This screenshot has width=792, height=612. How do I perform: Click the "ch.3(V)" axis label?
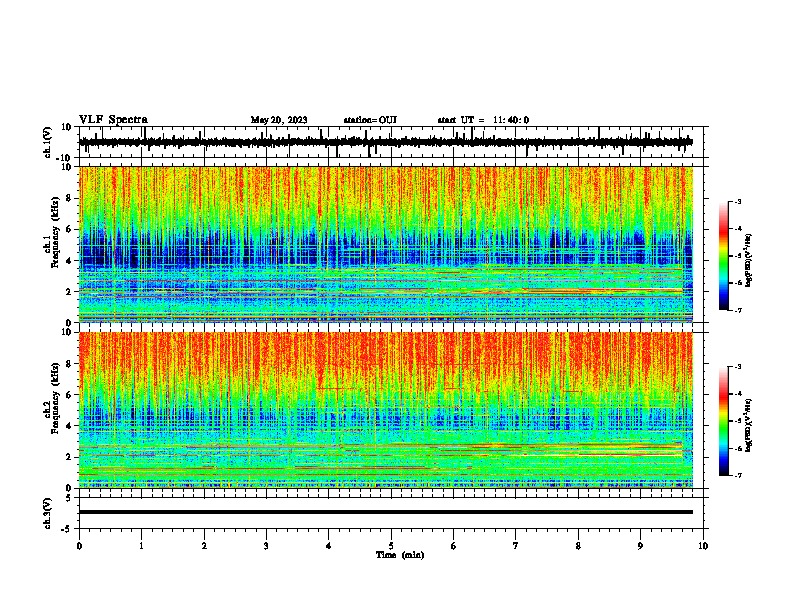(48, 513)
